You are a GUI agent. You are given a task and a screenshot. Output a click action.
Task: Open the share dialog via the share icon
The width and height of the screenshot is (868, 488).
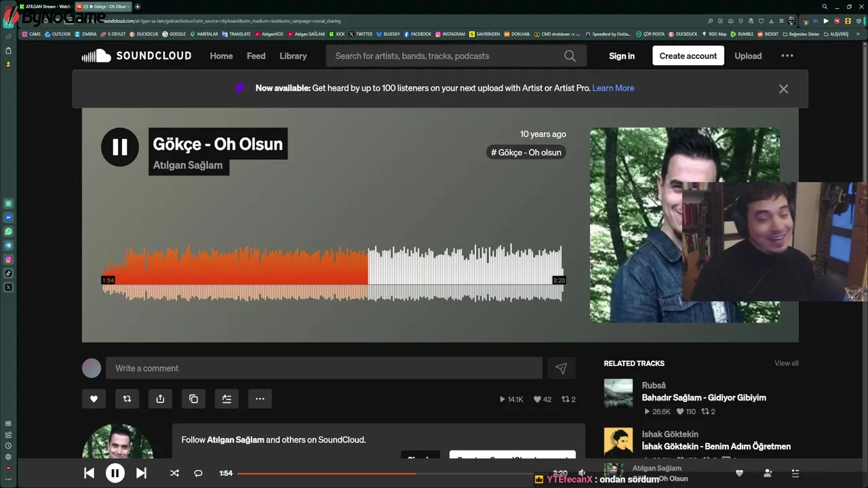coord(160,399)
